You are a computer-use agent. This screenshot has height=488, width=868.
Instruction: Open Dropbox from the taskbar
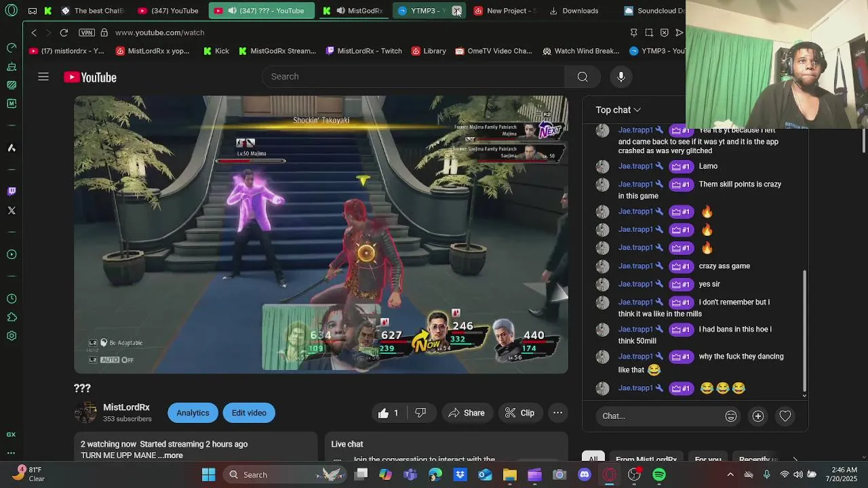tap(460, 474)
